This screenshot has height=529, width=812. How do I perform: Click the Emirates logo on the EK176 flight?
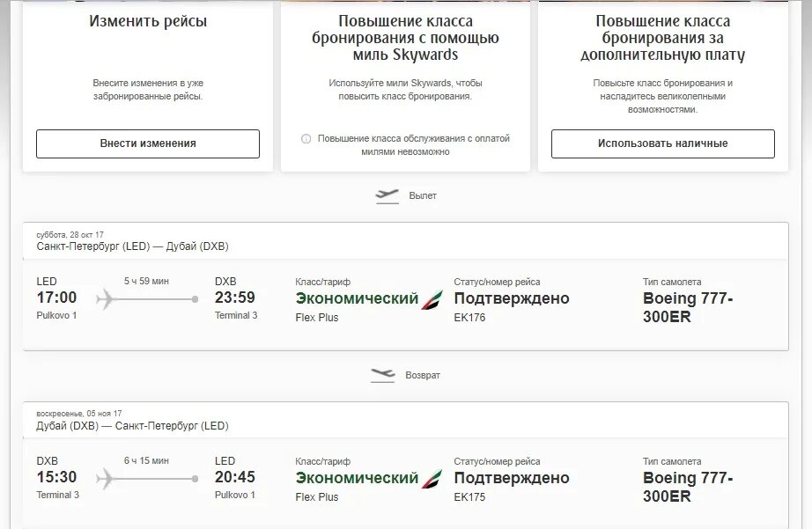click(x=433, y=298)
